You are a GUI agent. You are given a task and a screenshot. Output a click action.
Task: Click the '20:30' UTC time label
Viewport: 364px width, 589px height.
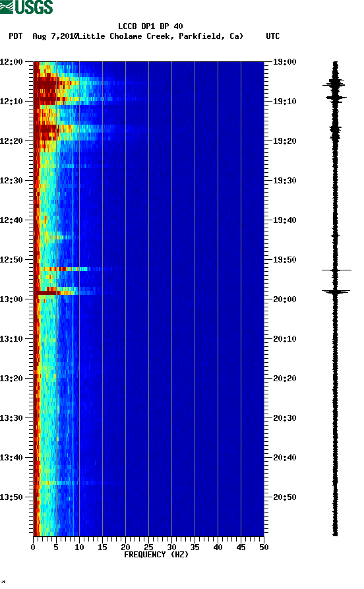285,418
